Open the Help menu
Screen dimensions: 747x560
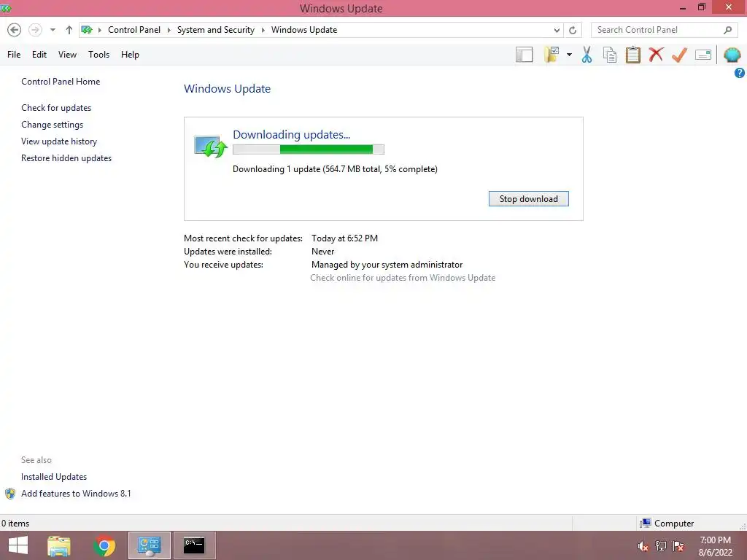[130, 55]
